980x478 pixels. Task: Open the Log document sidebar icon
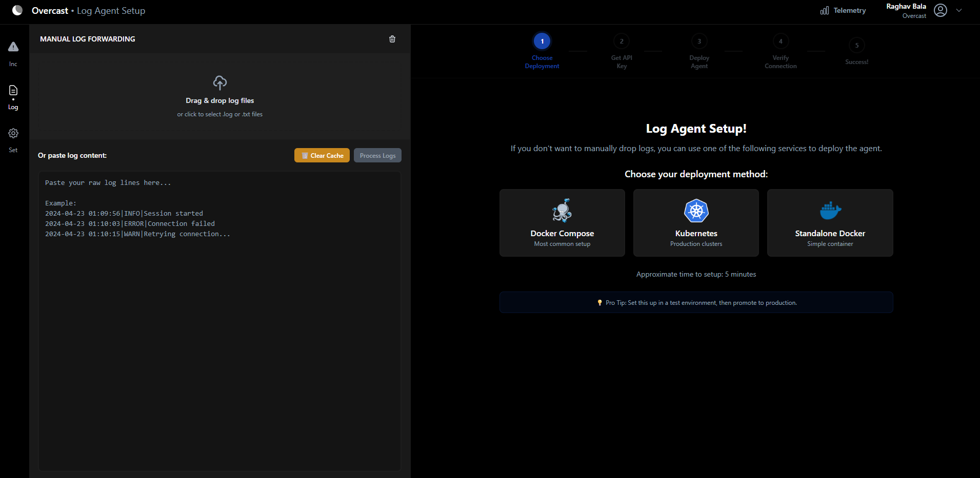coord(13,91)
